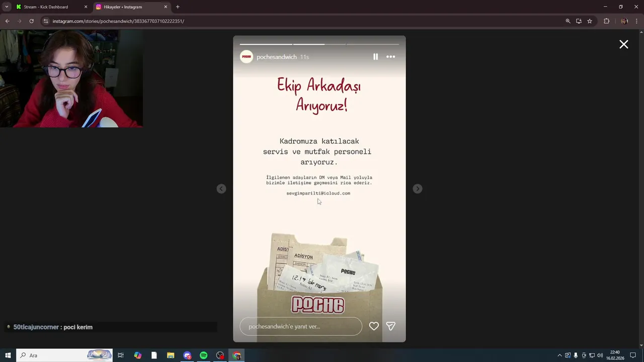
Task: Open the volume control tray icon
Action: pos(600,355)
